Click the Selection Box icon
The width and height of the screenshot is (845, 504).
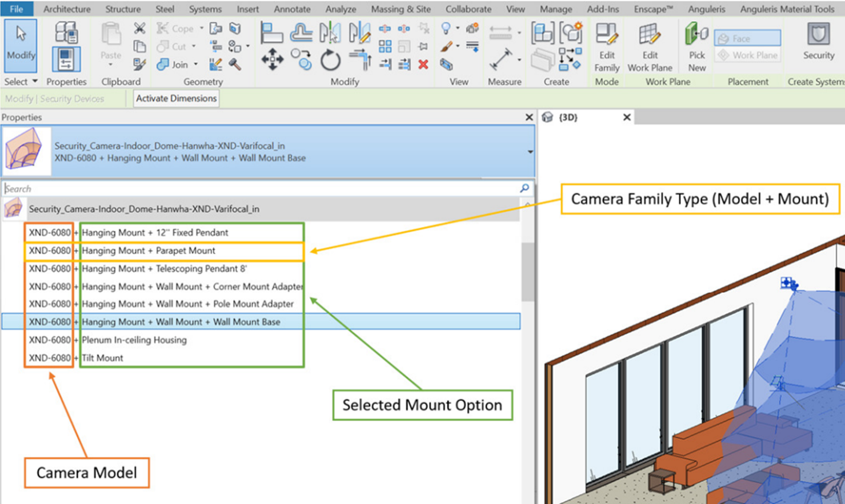point(446,64)
